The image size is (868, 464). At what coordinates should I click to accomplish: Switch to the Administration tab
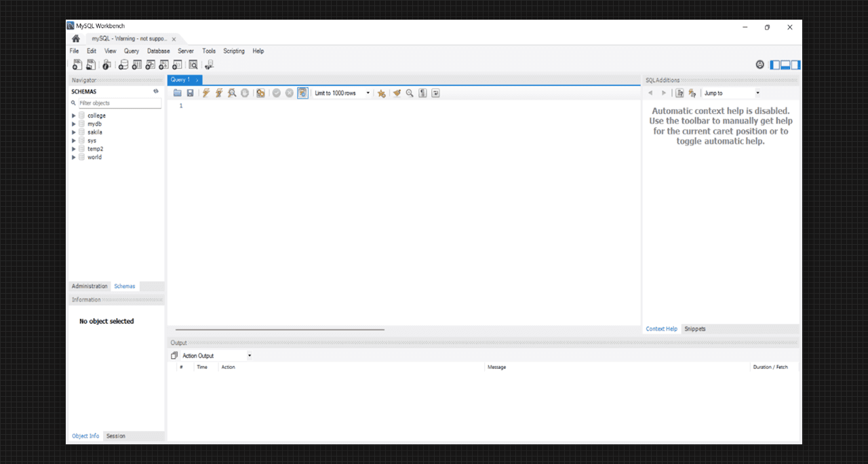tap(90, 286)
